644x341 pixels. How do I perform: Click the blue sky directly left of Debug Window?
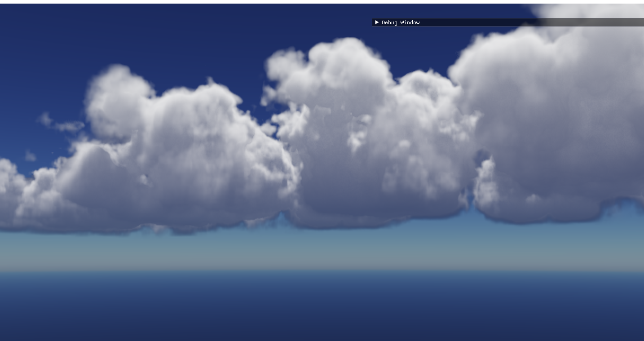coord(314,22)
